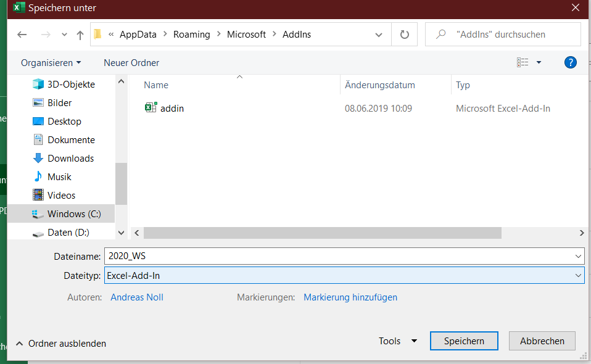Click the horizontal scrollbar in file list

click(322, 233)
